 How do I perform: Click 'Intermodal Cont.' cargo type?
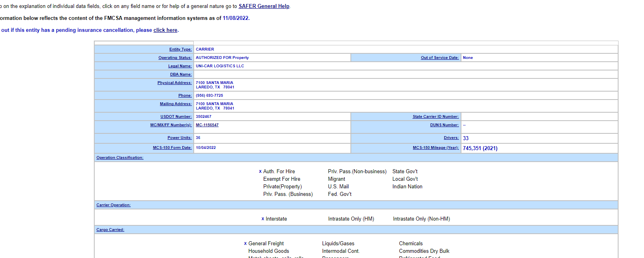click(x=341, y=251)
